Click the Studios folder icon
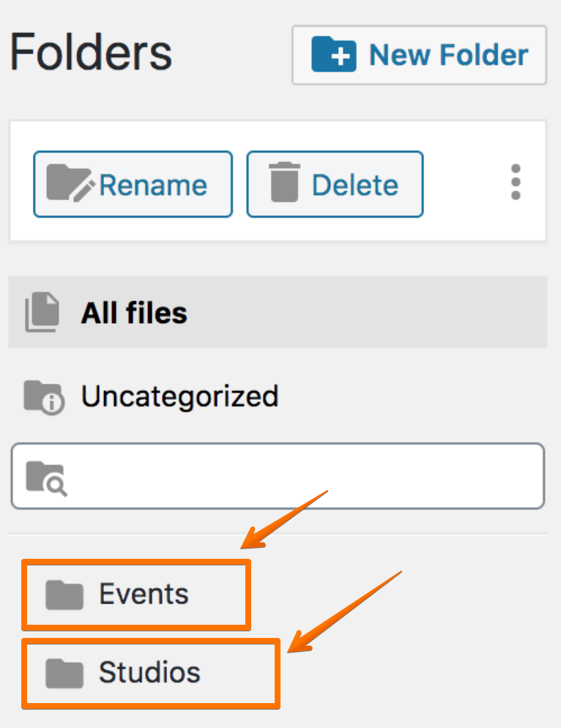 pyautogui.click(x=64, y=673)
